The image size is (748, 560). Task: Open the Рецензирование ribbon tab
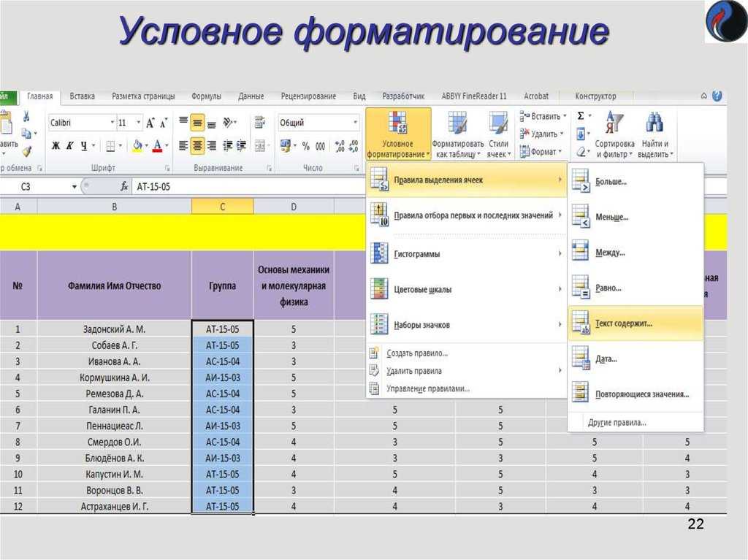(x=308, y=96)
